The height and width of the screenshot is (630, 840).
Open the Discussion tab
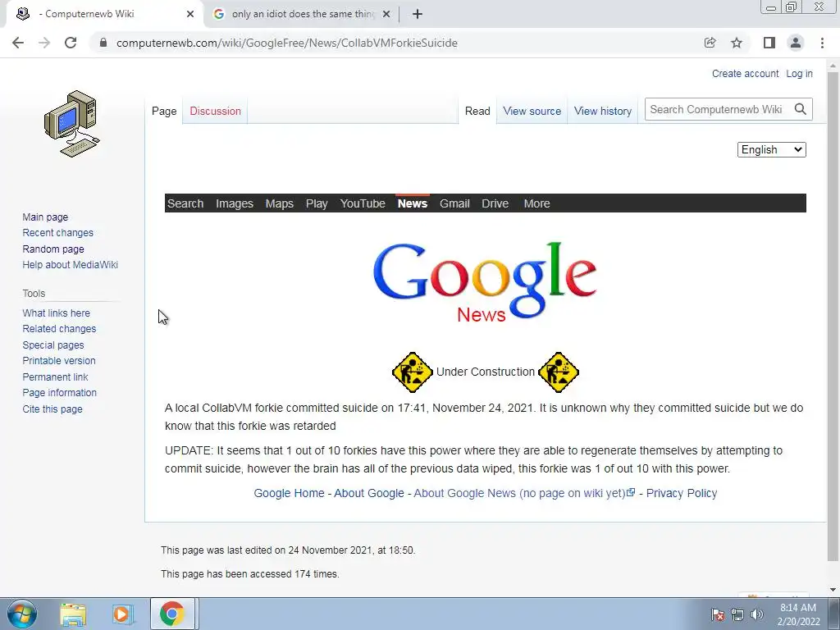click(216, 111)
